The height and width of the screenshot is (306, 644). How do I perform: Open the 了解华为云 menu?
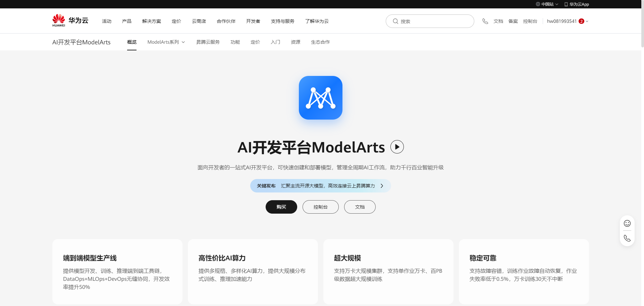coord(317,21)
